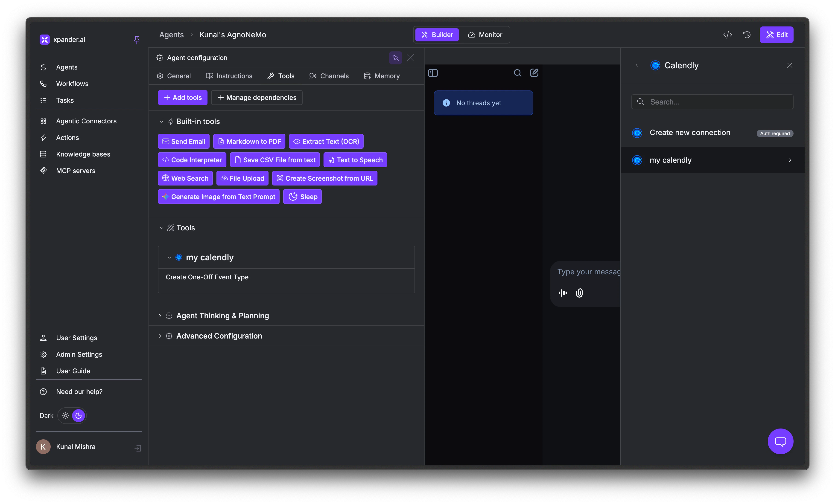This screenshot has height=504, width=835.
Task: Click the voice input icon in message box
Action: click(x=563, y=293)
